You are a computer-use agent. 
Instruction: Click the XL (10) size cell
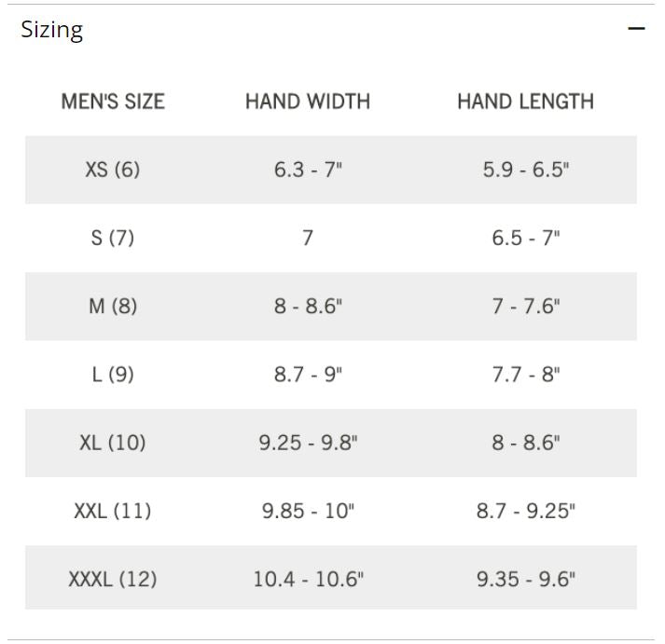[x=113, y=443]
